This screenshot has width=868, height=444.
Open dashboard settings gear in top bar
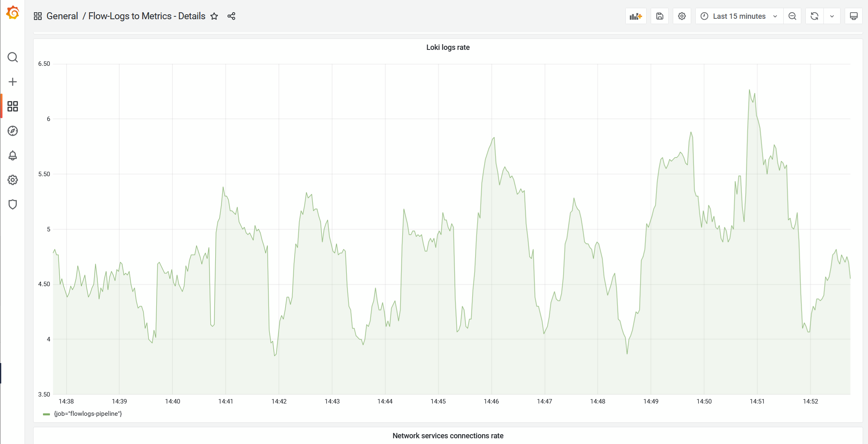(681, 16)
